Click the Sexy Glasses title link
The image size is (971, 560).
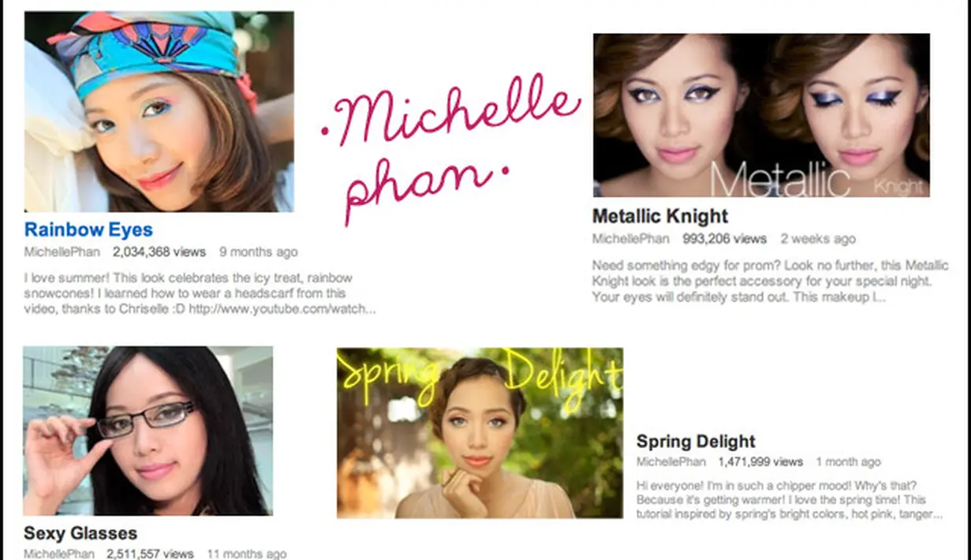tap(80, 533)
